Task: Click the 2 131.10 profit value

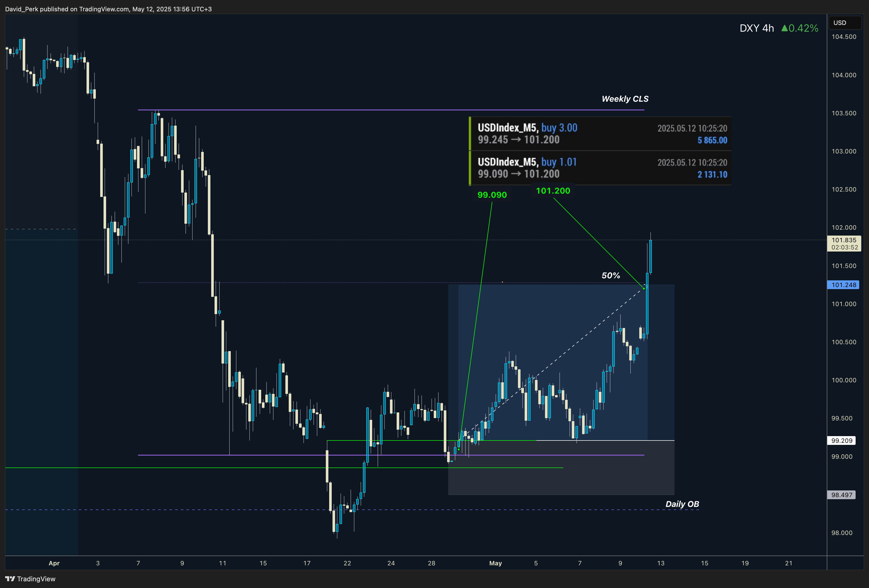Action: (712, 175)
